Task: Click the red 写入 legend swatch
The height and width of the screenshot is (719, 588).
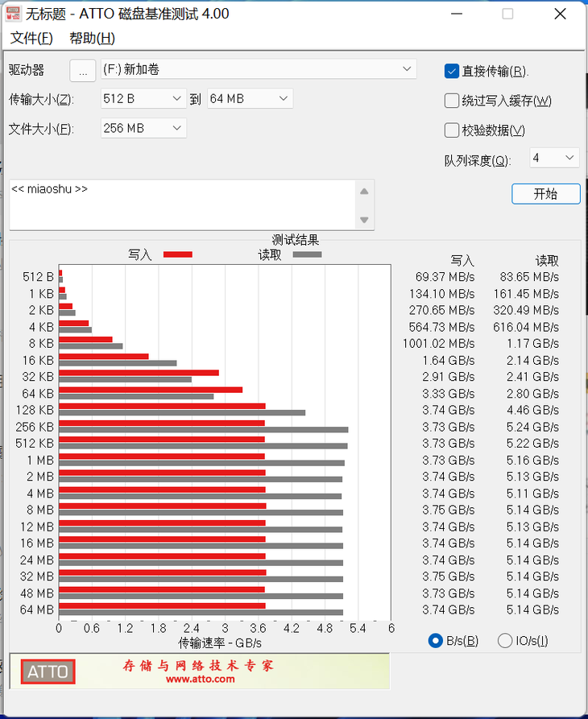Action: pos(178,254)
